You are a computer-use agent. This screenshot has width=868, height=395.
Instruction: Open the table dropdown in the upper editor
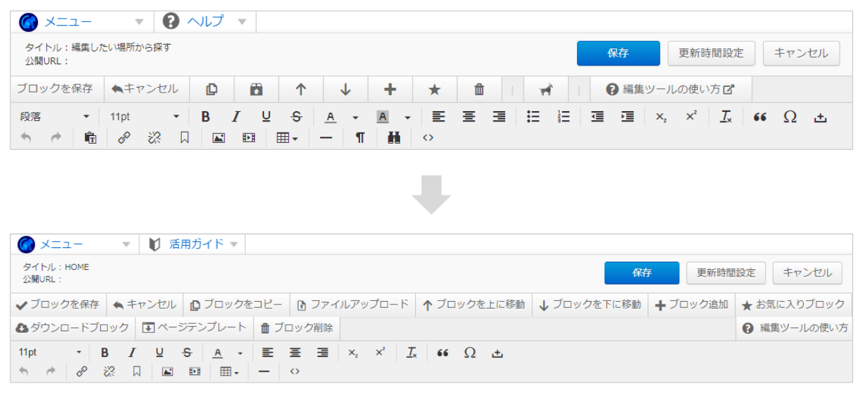(x=287, y=138)
